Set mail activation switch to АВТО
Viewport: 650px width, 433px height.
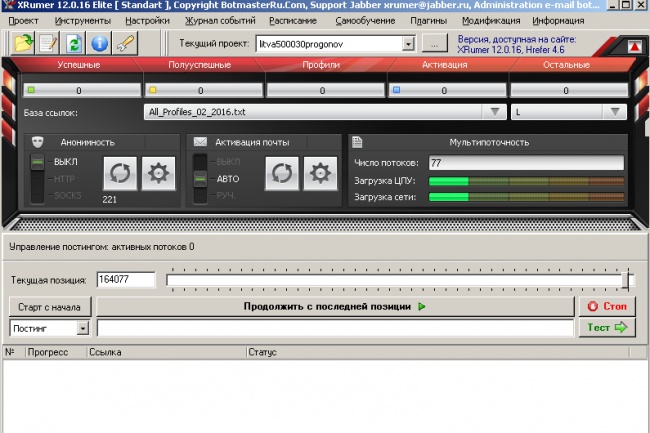tap(228, 179)
